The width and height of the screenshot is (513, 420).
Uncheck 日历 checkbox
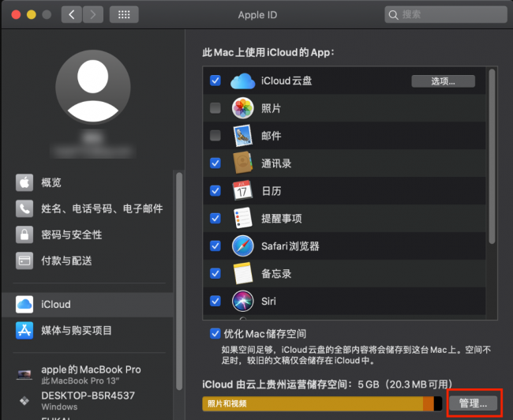(215, 190)
